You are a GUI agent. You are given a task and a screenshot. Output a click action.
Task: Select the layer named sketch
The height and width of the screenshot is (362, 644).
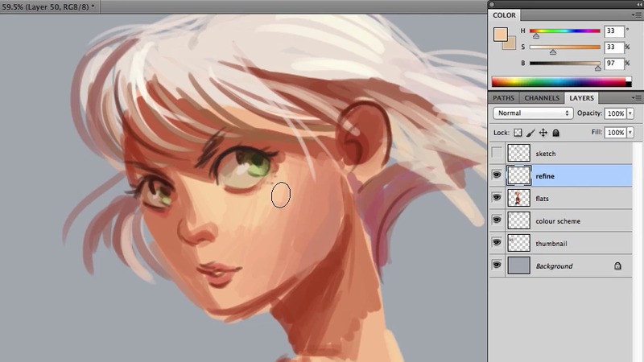click(546, 154)
